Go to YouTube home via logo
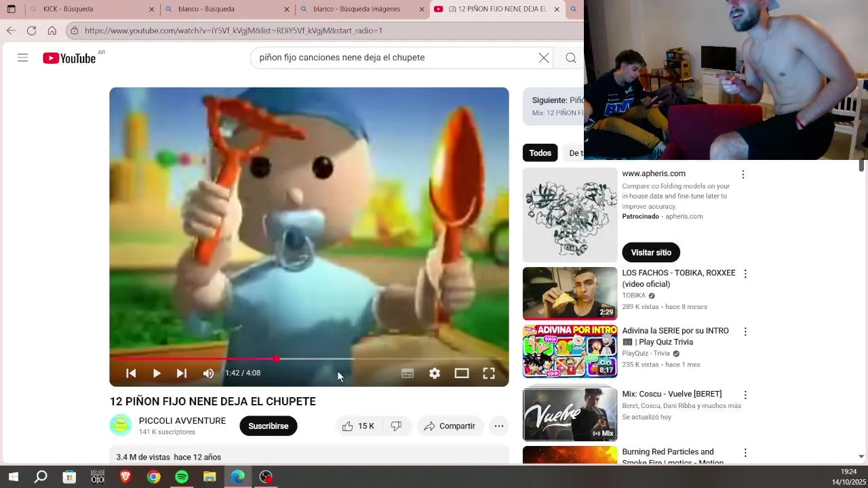 (x=69, y=58)
